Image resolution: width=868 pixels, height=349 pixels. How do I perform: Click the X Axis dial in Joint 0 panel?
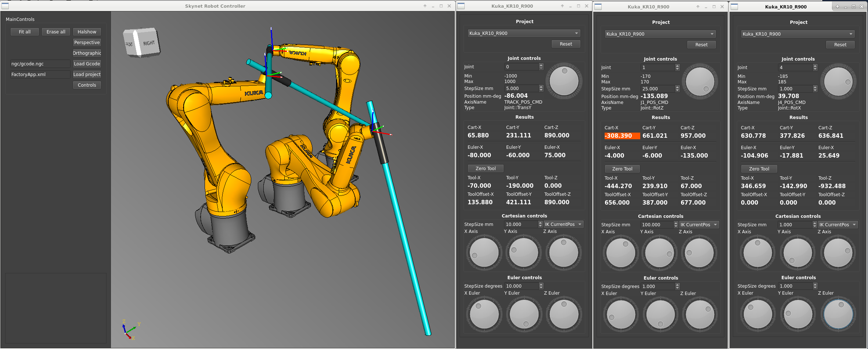pyautogui.click(x=484, y=253)
